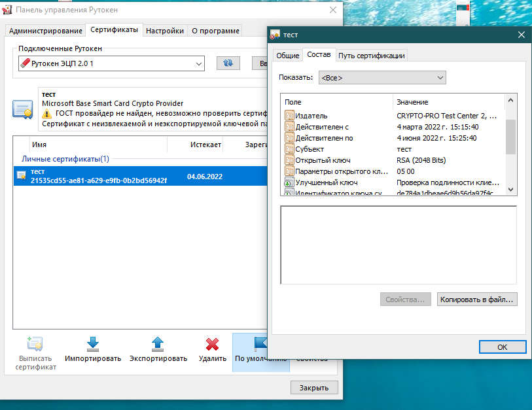Click the 4 июня 2022 г. 15:25:40 value
This screenshot has height=410, width=532.
[436, 138]
